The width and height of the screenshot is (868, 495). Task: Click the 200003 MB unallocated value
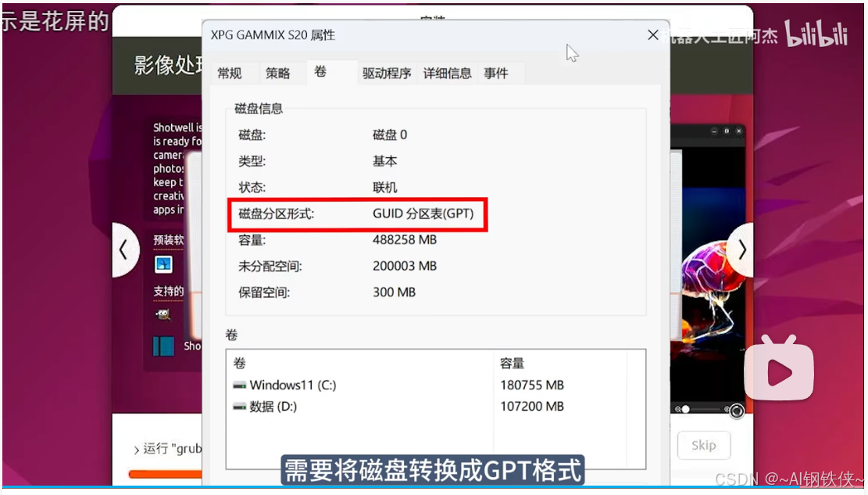[405, 266]
